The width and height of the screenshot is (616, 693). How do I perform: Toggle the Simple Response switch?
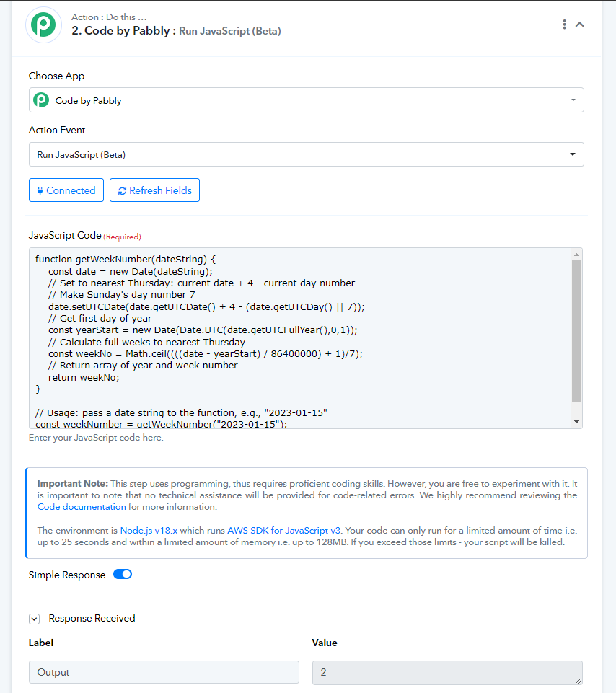(x=123, y=574)
